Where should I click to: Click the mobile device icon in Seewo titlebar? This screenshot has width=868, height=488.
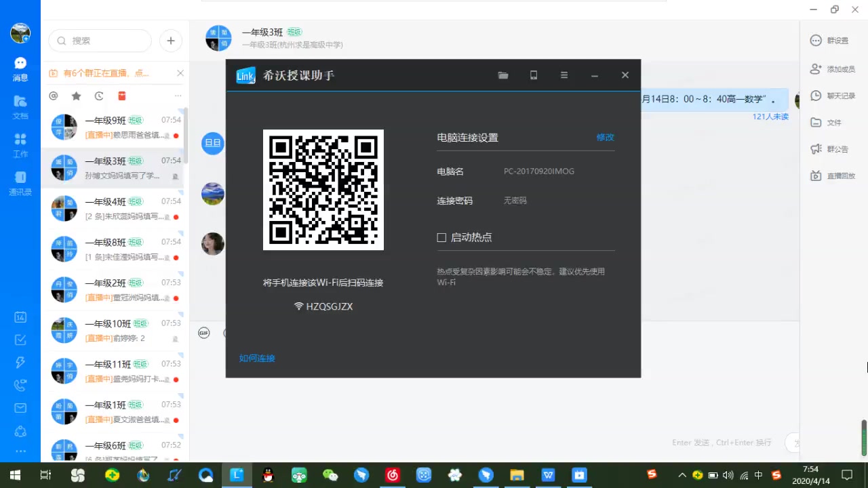pos(533,75)
